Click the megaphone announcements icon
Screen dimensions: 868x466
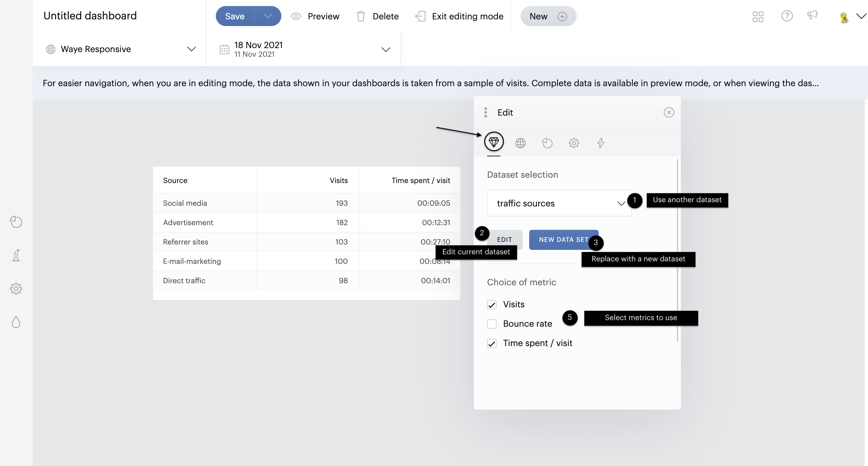813,15
